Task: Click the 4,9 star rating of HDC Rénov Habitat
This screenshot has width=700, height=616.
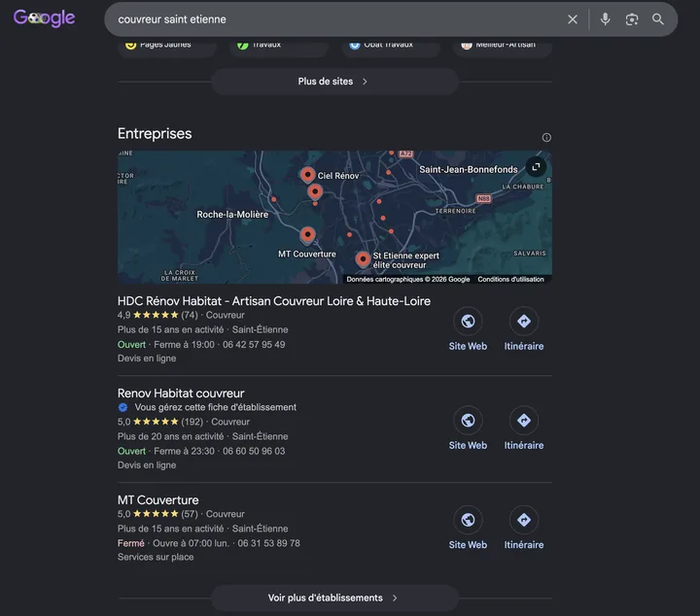Action: coord(148,315)
